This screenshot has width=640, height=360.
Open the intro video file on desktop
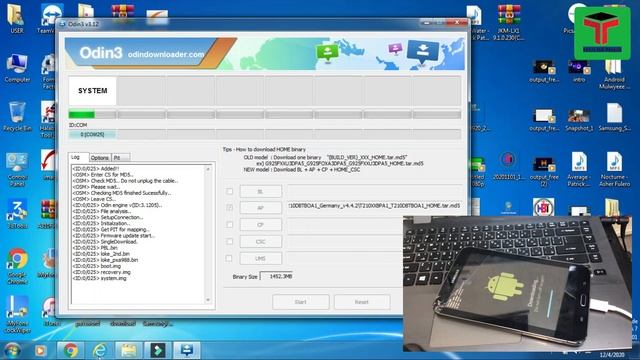click(579, 71)
